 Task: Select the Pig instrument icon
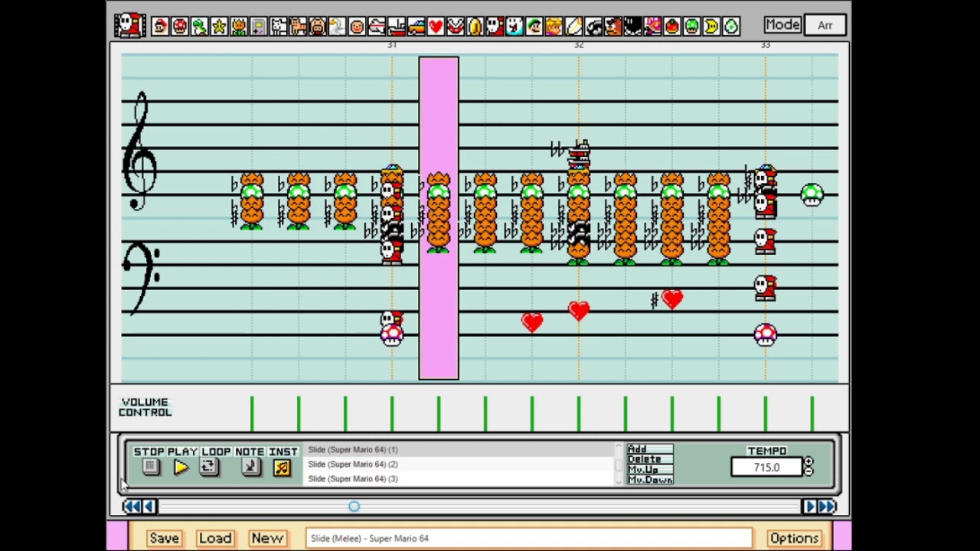click(x=318, y=26)
